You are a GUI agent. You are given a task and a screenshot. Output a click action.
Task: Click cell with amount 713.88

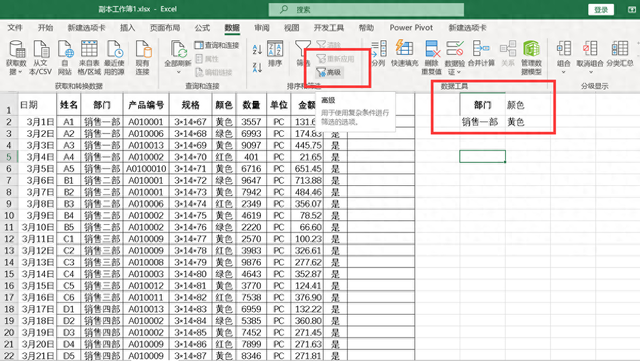(x=307, y=180)
